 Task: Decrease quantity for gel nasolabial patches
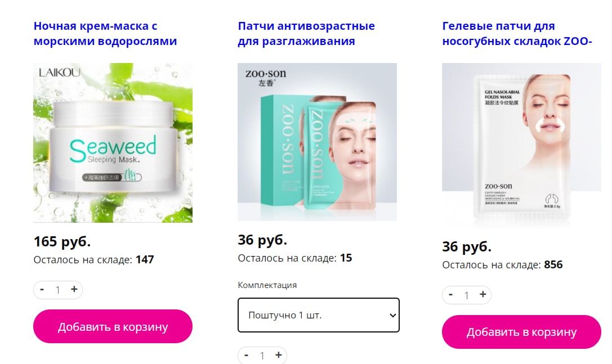coord(451,295)
